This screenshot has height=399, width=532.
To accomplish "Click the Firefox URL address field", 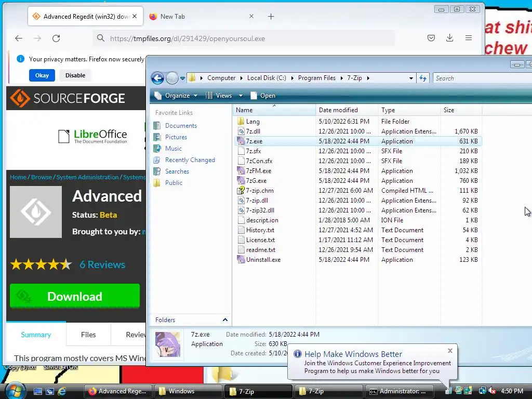I will (244, 38).
